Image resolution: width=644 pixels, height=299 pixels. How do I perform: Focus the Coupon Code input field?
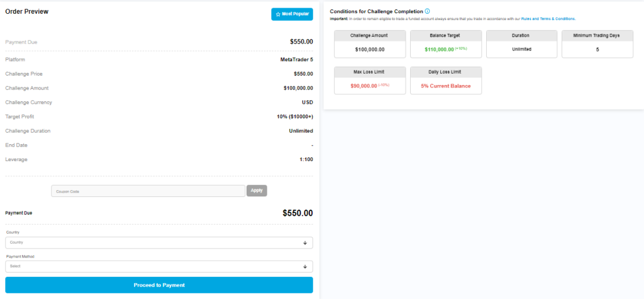pyautogui.click(x=148, y=191)
